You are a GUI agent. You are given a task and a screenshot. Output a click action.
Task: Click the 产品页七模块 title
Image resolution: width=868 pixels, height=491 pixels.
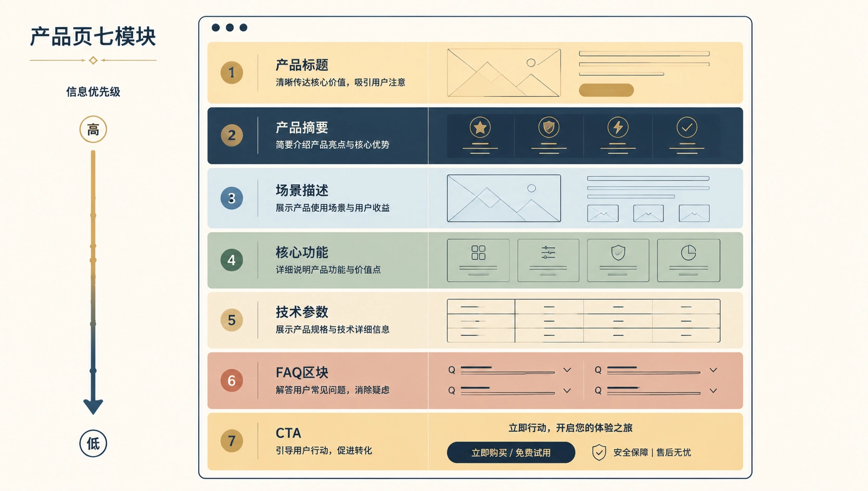click(93, 36)
